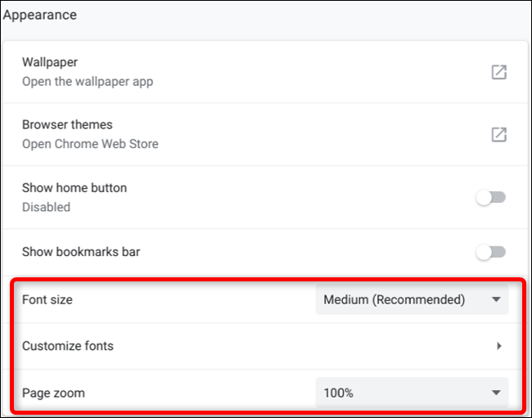Image resolution: width=532 pixels, height=418 pixels.
Task: Click the Wallpaper external link icon
Action: [x=498, y=72]
